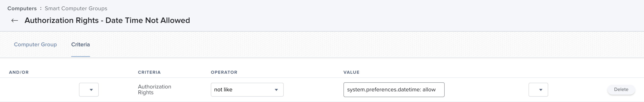Open the Computers breadcrumb link

point(22,9)
